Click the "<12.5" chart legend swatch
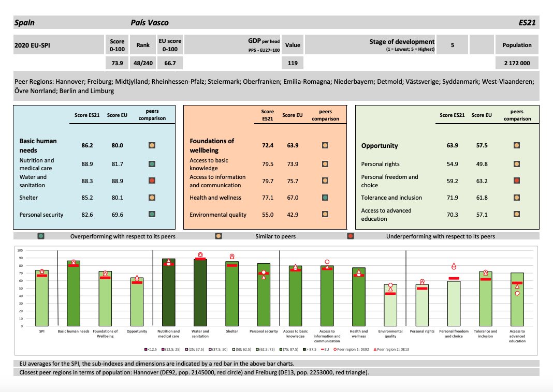 (x=145, y=350)
